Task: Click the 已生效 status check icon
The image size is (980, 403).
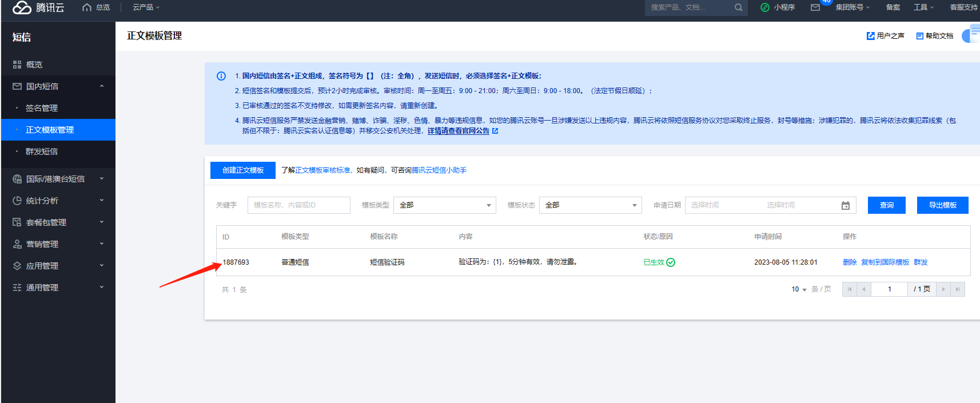Action: [x=671, y=262]
